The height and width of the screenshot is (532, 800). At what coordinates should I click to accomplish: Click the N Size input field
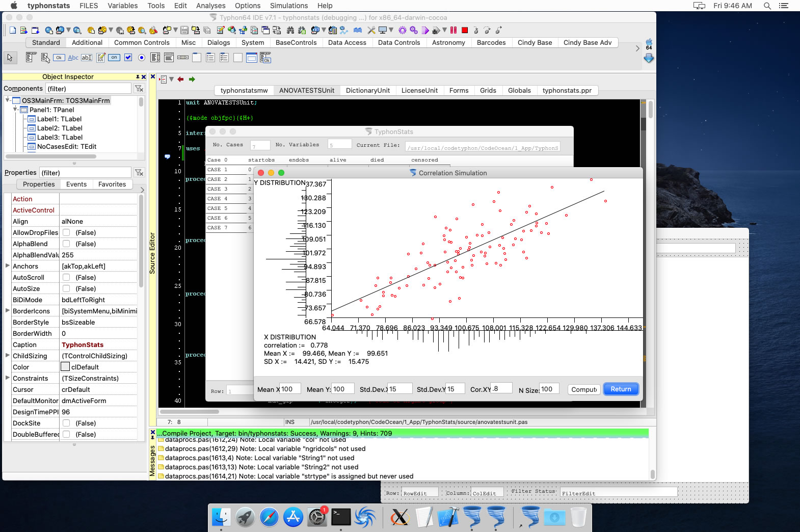(549, 389)
